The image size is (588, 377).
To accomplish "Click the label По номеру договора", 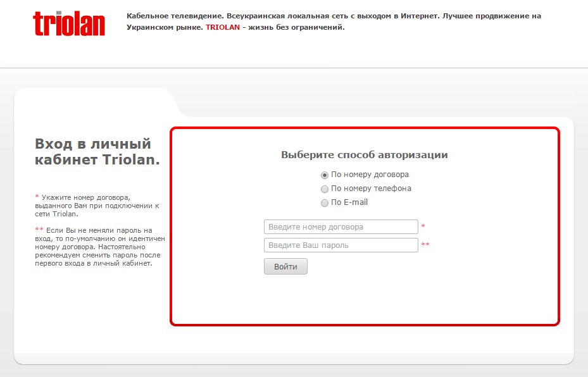I will [x=370, y=175].
